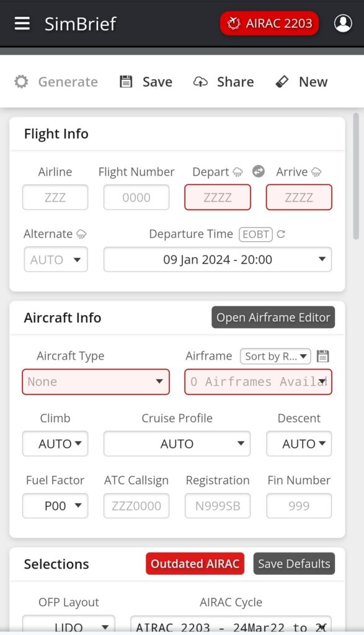Open the hamburger navigation menu

click(22, 24)
